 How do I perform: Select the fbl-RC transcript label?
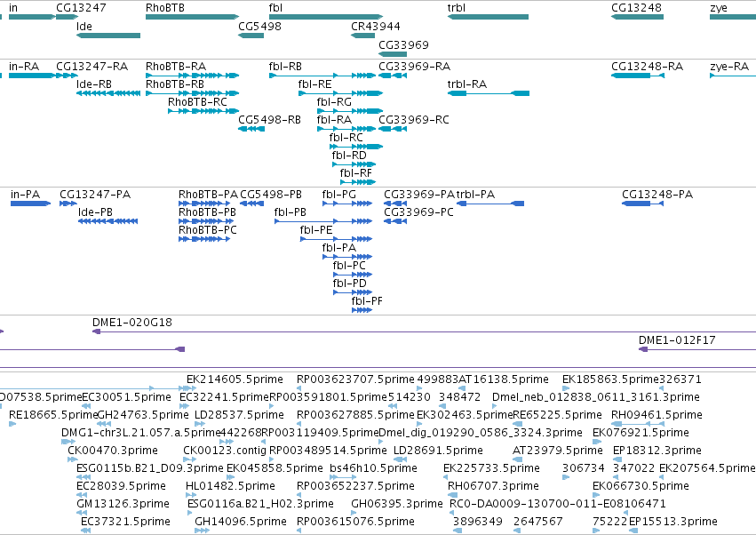pos(346,138)
